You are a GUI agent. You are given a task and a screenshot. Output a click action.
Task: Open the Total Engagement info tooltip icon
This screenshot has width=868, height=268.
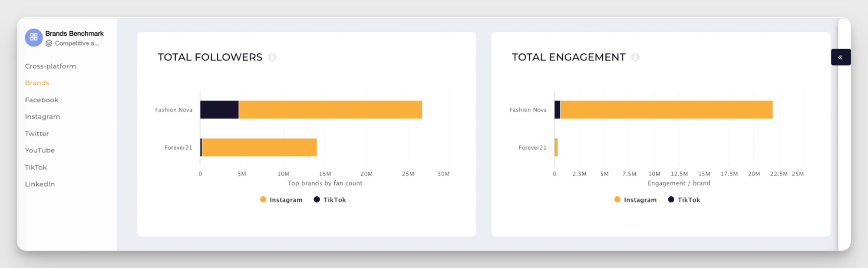coord(635,57)
